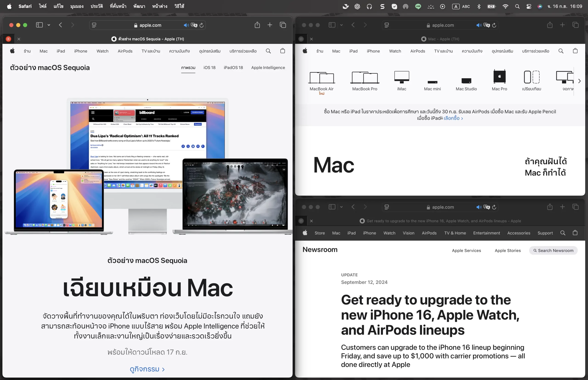Click search icon in Newsroom page navigation
The height and width of the screenshot is (380, 588).
[563, 233]
